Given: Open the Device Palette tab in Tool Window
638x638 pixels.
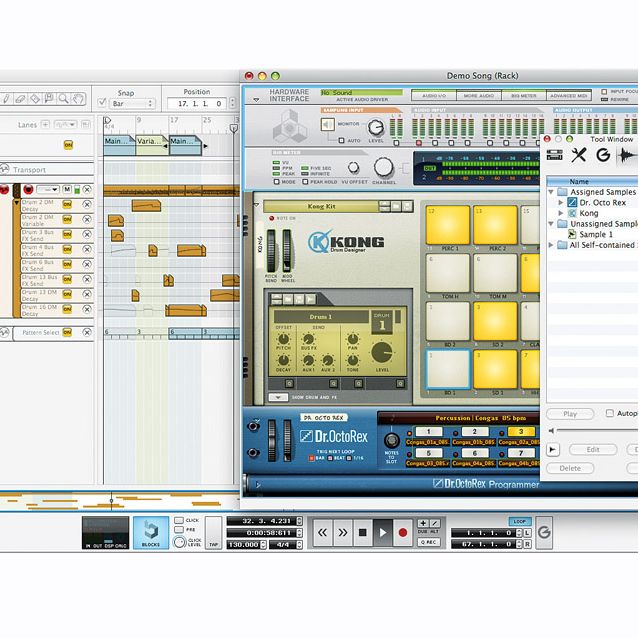Looking at the screenshot, I should click(x=555, y=155).
